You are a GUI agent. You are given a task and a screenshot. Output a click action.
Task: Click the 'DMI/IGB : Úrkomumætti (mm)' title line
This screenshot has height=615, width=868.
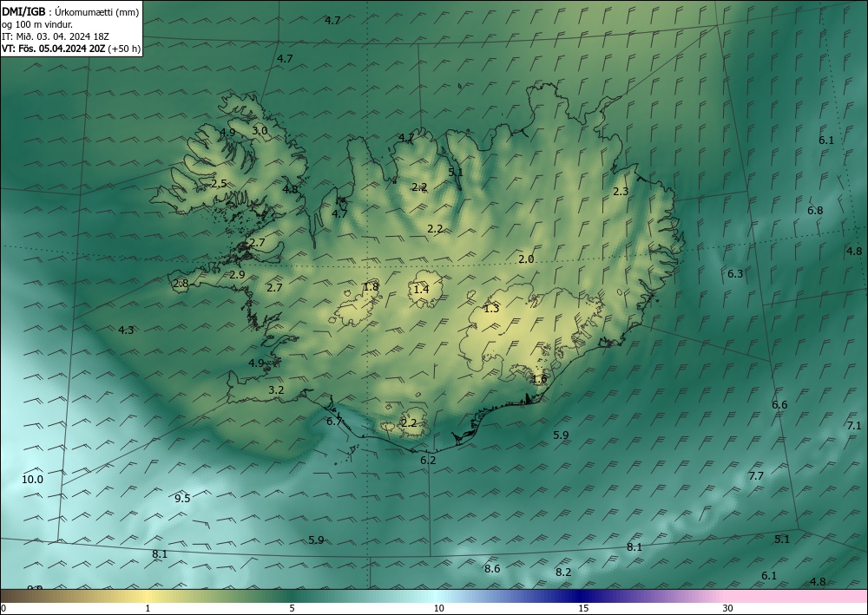[x=70, y=11]
